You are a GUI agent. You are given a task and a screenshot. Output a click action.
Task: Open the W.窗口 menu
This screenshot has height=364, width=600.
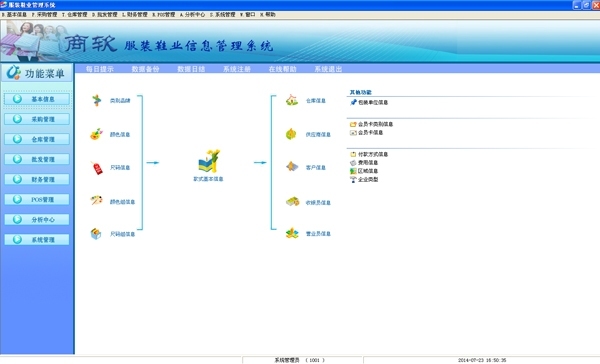click(248, 15)
